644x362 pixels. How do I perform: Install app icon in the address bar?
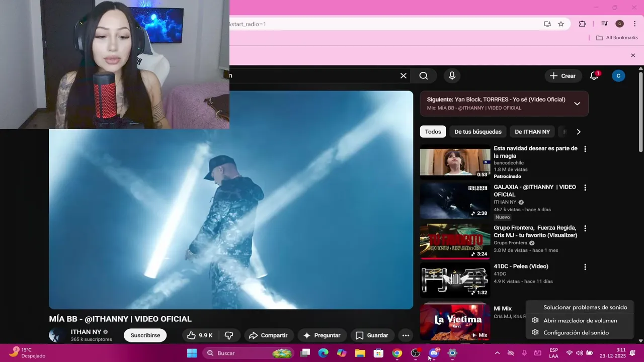(x=547, y=24)
